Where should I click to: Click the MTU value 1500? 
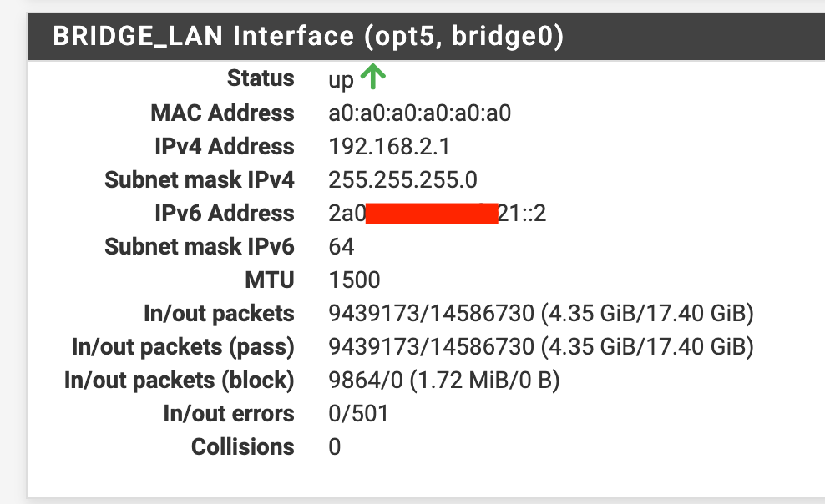[x=354, y=280]
